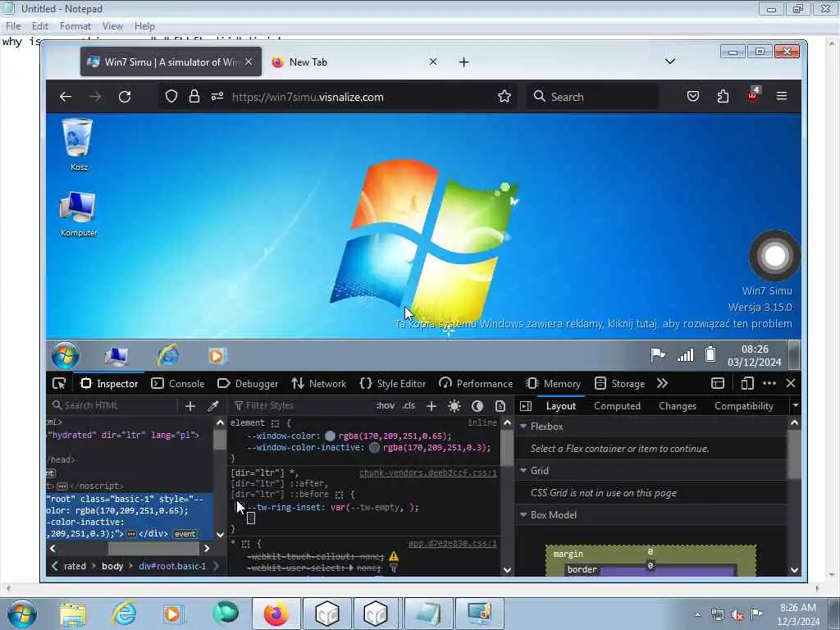Open the Memory tab
The image size is (840, 630).
tap(554, 384)
